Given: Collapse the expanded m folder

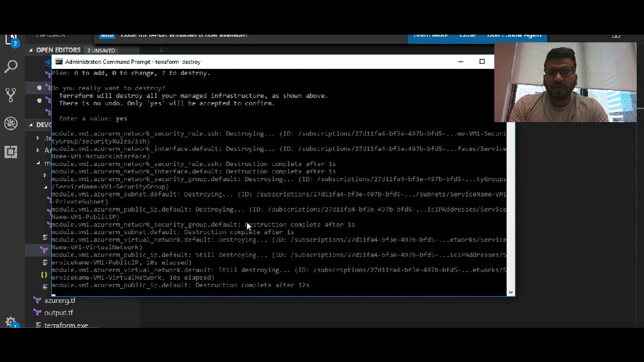Looking at the screenshot, I should coord(38,163).
